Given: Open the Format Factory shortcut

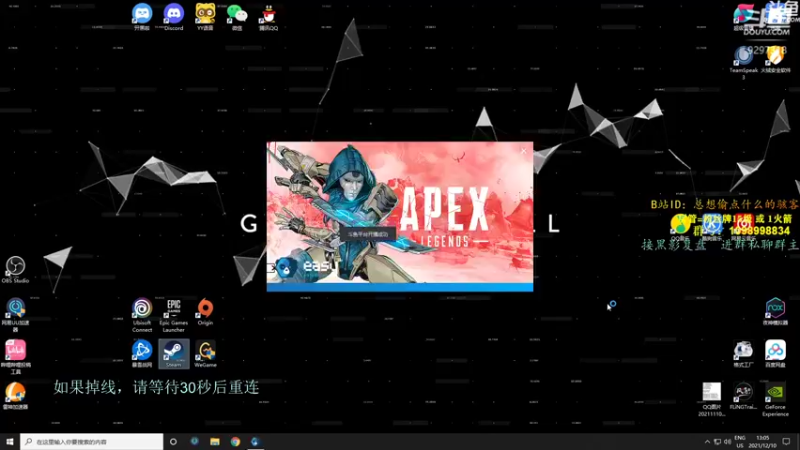Looking at the screenshot, I should tap(743, 354).
